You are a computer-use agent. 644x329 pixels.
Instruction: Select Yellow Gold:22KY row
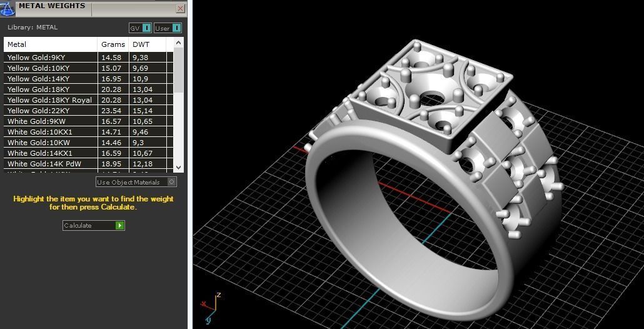tap(88, 111)
